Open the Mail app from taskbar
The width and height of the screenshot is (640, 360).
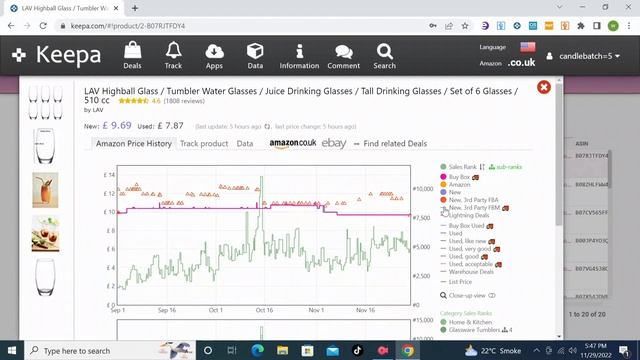[333, 350]
